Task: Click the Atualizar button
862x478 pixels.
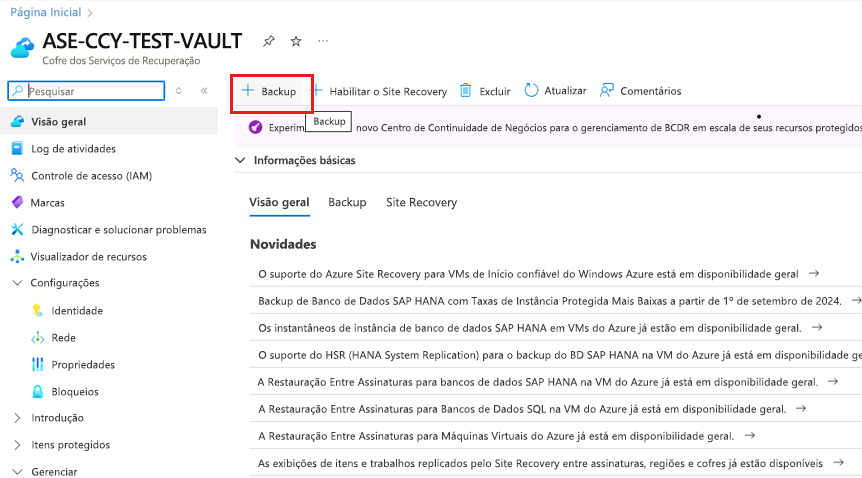Action: click(x=555, y=91)
